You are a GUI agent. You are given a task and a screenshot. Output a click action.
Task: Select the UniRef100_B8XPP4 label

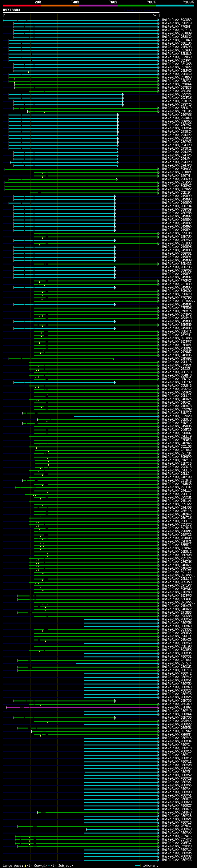tap(177, 61)
